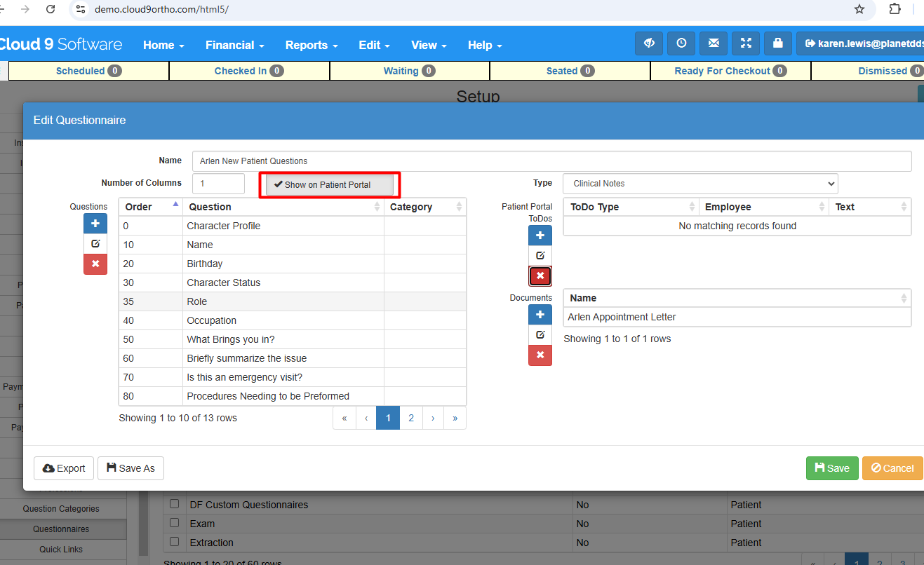Tick the Exam row checkbox
The width and height of the screenshot is (924, 565).
tap(174, 523)
